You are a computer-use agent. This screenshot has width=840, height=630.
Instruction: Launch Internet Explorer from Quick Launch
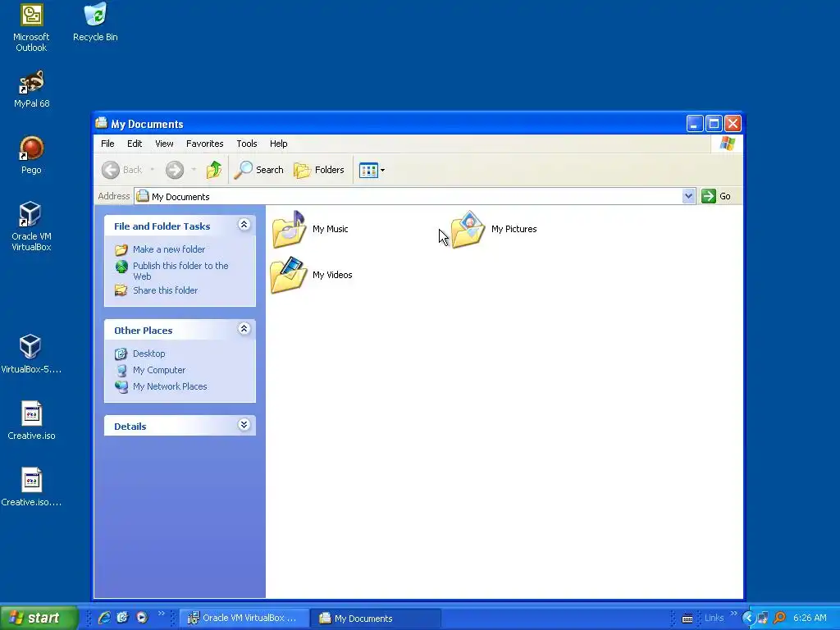104,618
